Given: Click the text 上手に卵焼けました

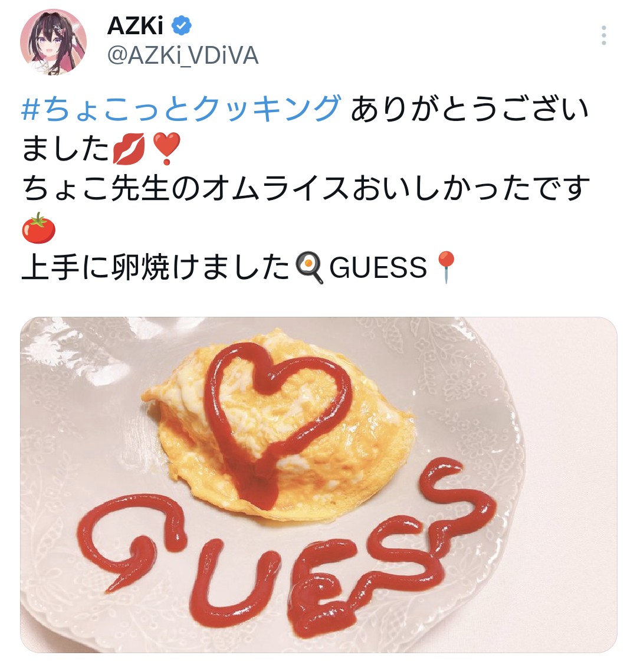Looking at the screenshot, I should [156, 267].
